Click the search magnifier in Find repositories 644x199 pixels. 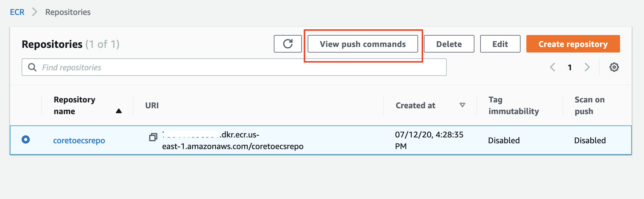click(32, 67)
